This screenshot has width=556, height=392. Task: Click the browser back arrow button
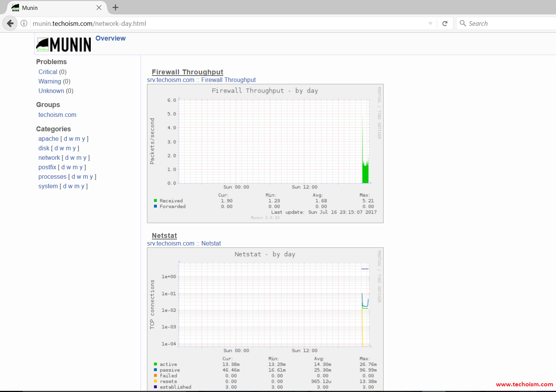[10, 23]
